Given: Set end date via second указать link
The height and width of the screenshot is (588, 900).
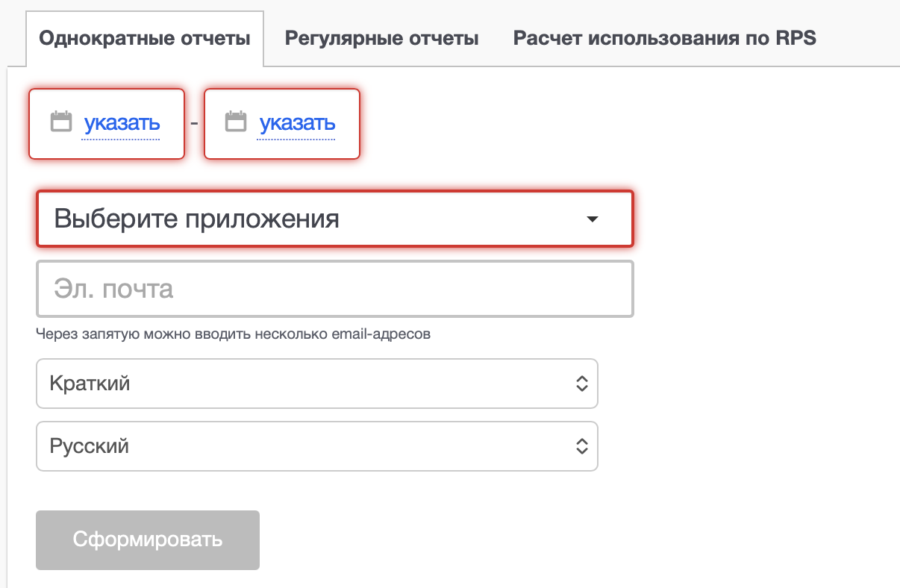Looking at the screenshot, I should click(297, 123).
